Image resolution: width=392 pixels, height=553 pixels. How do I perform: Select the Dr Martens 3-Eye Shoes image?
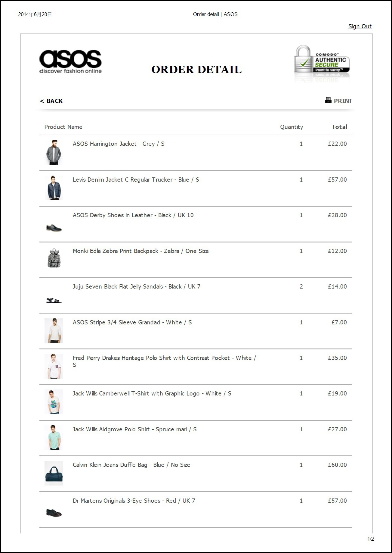pyautogui.click(x=54, y=513)
